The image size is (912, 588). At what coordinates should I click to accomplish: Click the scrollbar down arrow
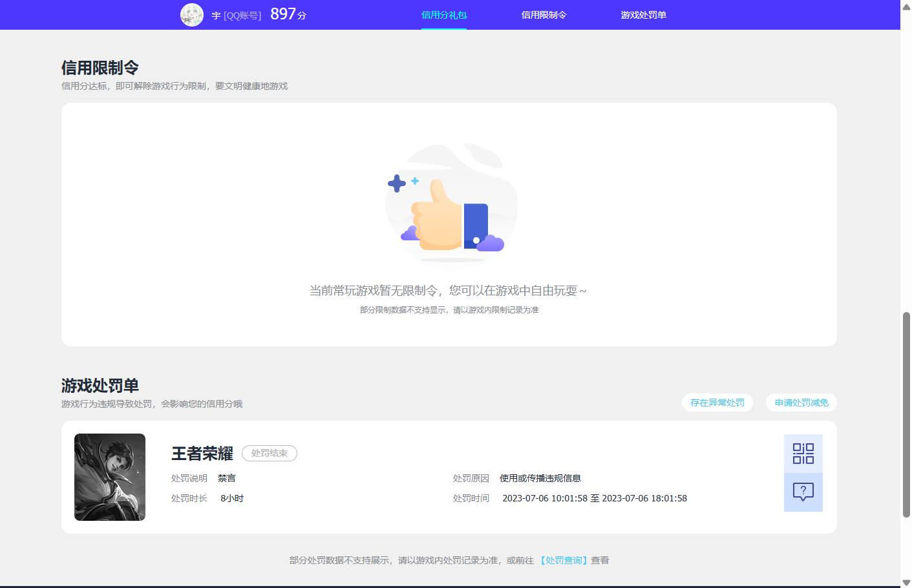coord(907,583)
